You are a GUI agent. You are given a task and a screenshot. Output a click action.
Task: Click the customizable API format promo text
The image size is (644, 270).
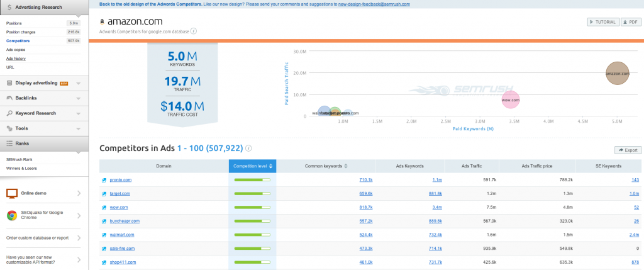pos(29,260)
